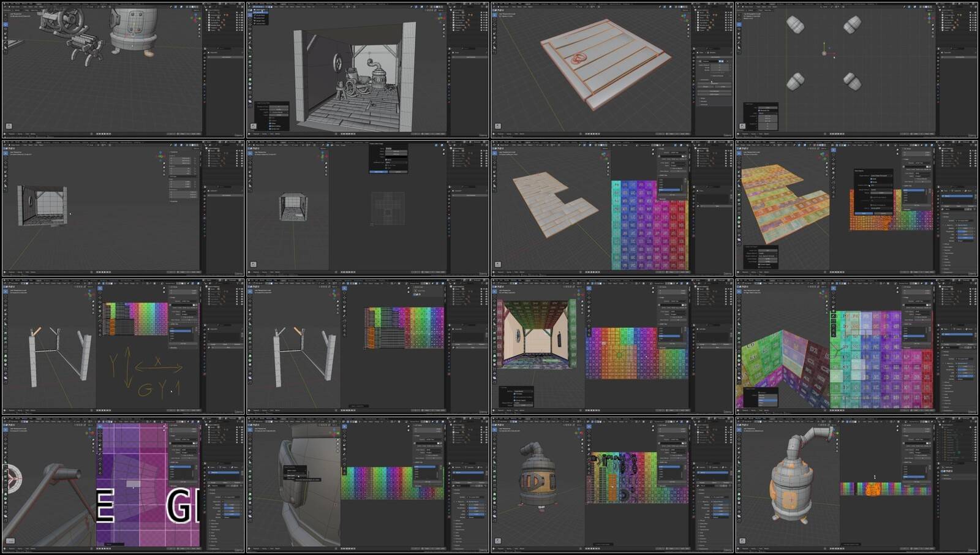
Task: Open the magnified purple UV grid frame
Action: click(x=123, y=485)
